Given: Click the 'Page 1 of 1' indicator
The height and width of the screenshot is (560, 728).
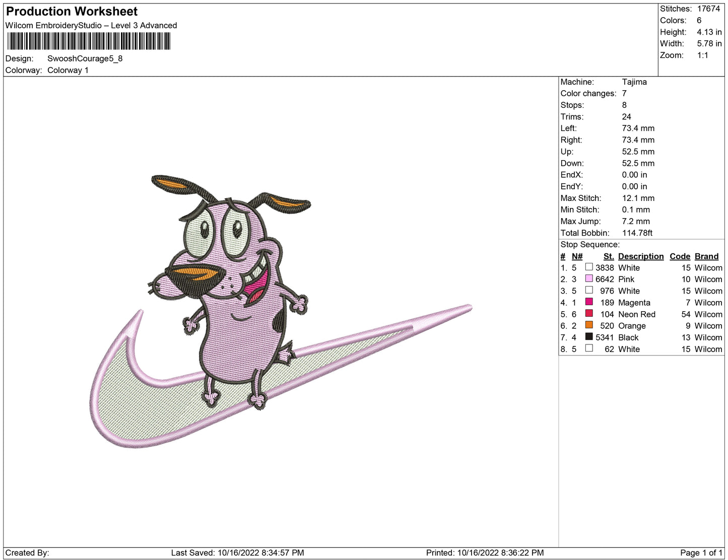Looking at the screenshot, I should click(701, 552).
